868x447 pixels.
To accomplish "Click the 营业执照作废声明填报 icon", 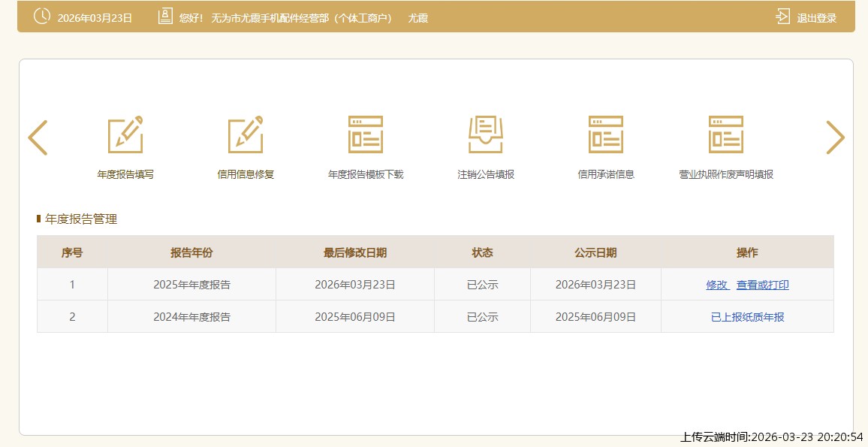I will pyautogui.click(x=726, y=135).
